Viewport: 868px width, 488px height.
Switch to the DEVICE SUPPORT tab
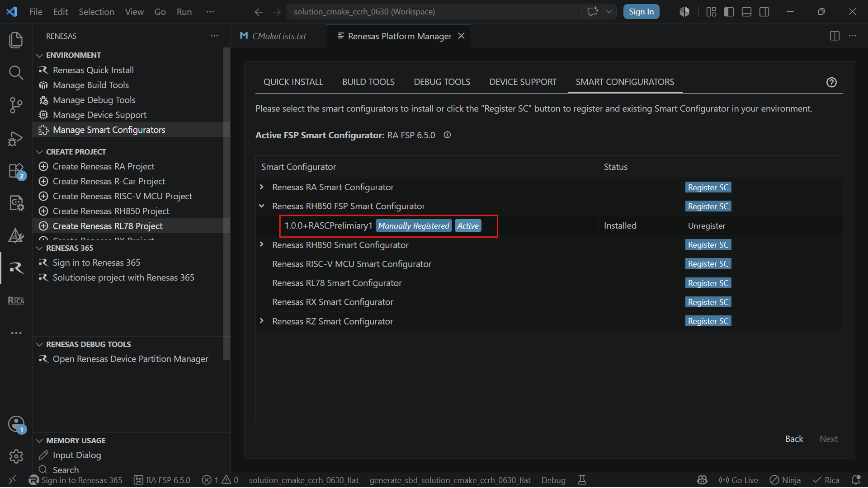tap(523, 82)
